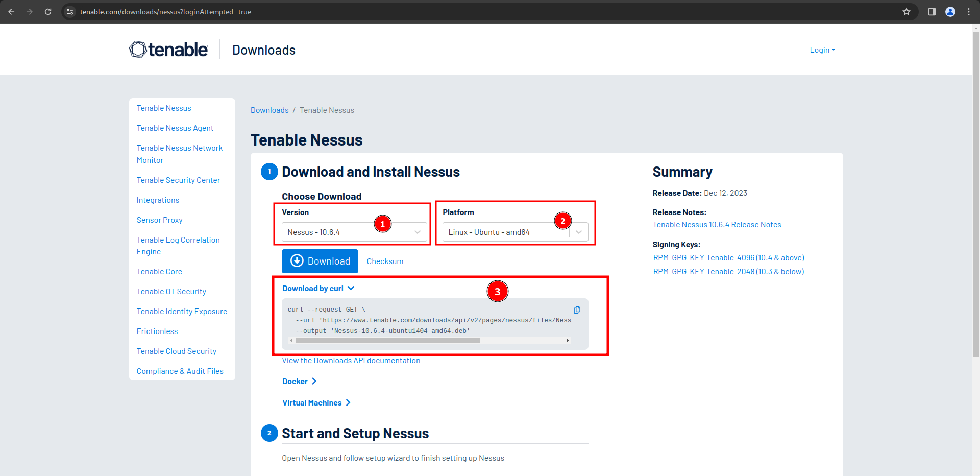
Task: Click the Tenable logo
Action: (168, 50)
